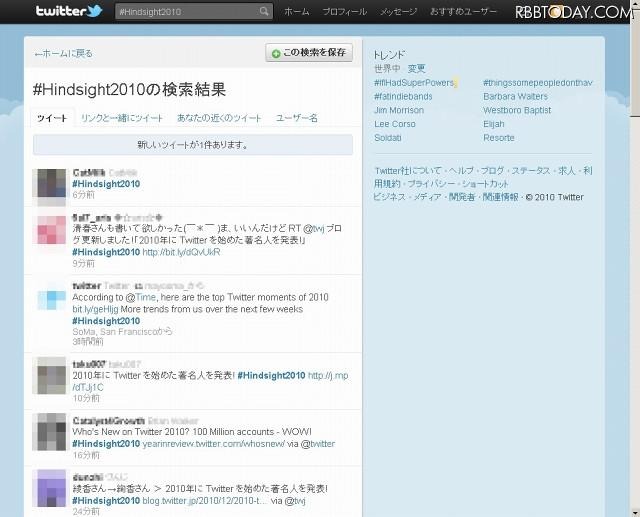Open the bit.ly/geHljg link

point(95,309)
